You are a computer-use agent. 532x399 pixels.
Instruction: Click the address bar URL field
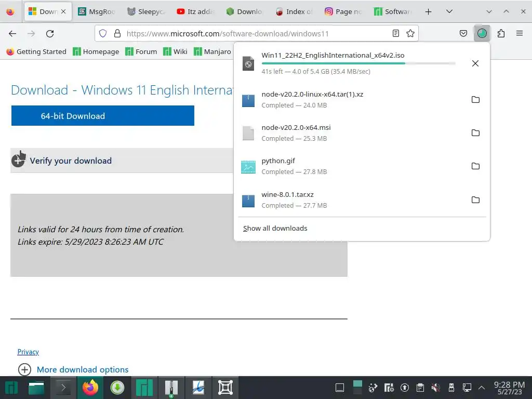pyautogui.click(x=256, y=34)
